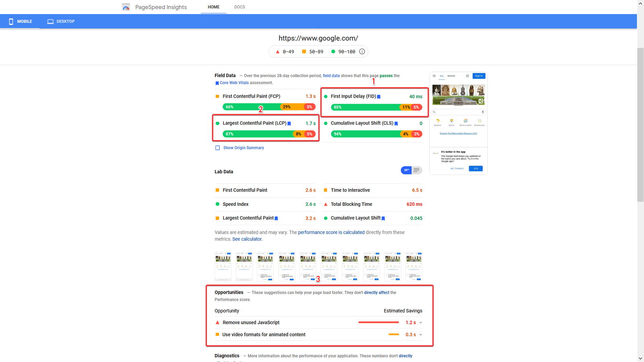Click bookmark icon beside Lab Data Largest Contentful Paint
The height and width of the screenshot is (362, 644).
(x=276, y=218)
